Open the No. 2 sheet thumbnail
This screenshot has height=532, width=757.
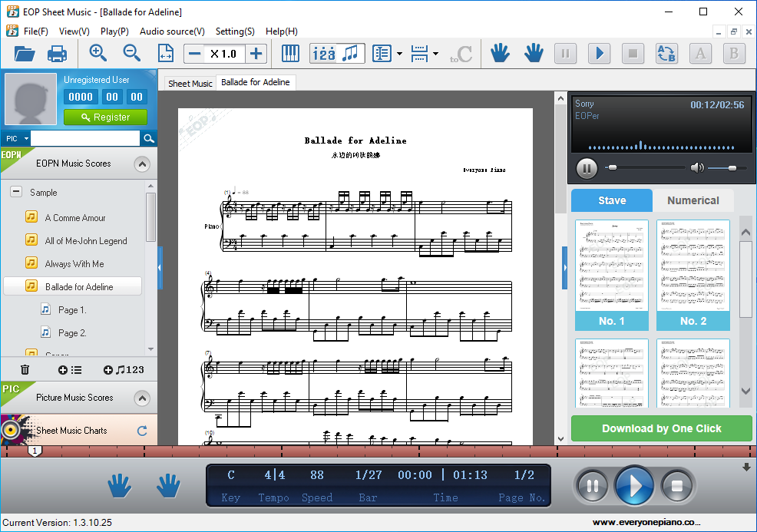pos(693,274)
